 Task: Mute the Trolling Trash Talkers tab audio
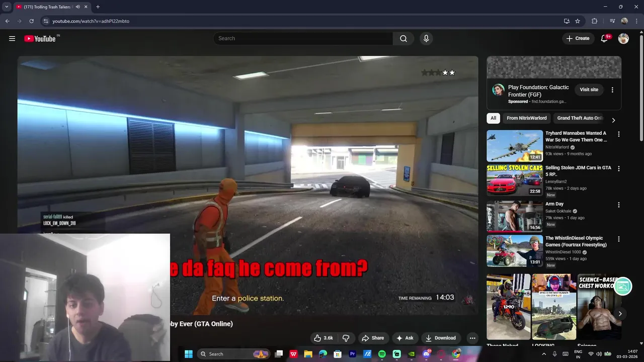point(77,7)
